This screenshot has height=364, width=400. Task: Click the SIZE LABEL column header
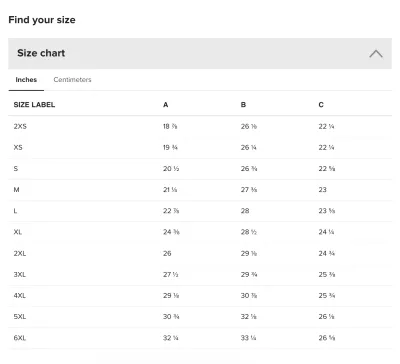pyautogui.click(x=34, y=105)
